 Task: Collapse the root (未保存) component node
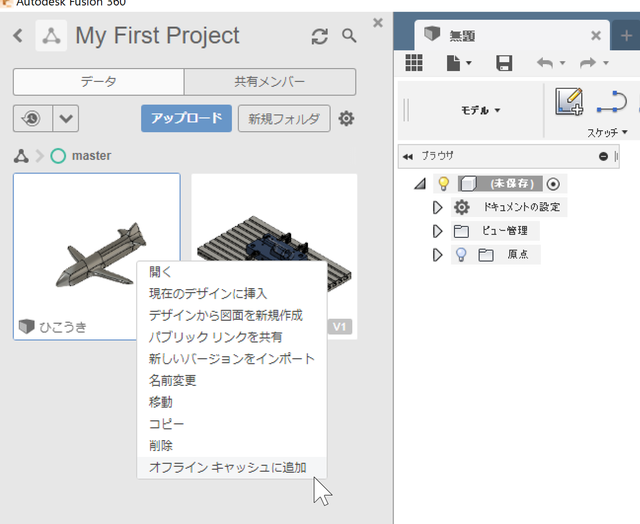(420, 184)
